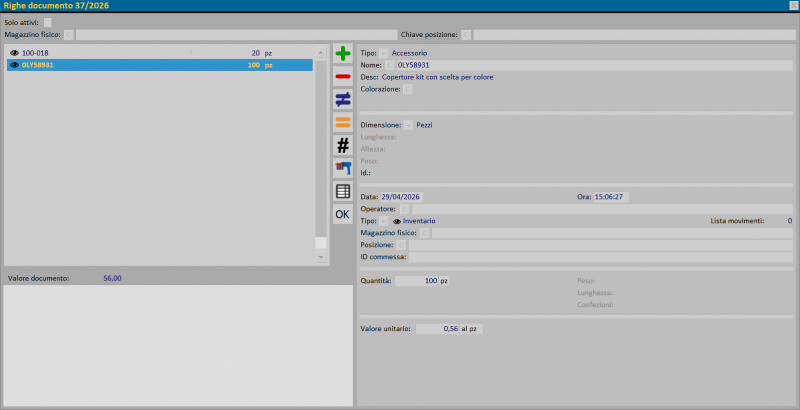
Task: Click the green plus add-row icon
Action: point(343,54)
